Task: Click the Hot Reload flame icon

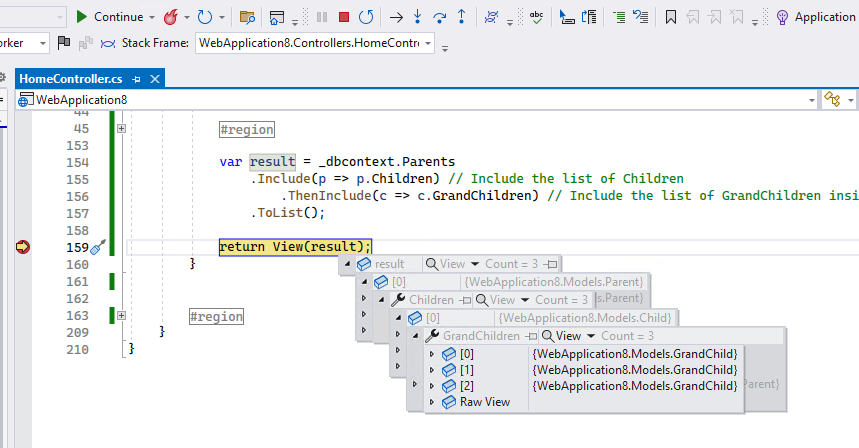Action: pyautogui.click(x=171, y=17)
